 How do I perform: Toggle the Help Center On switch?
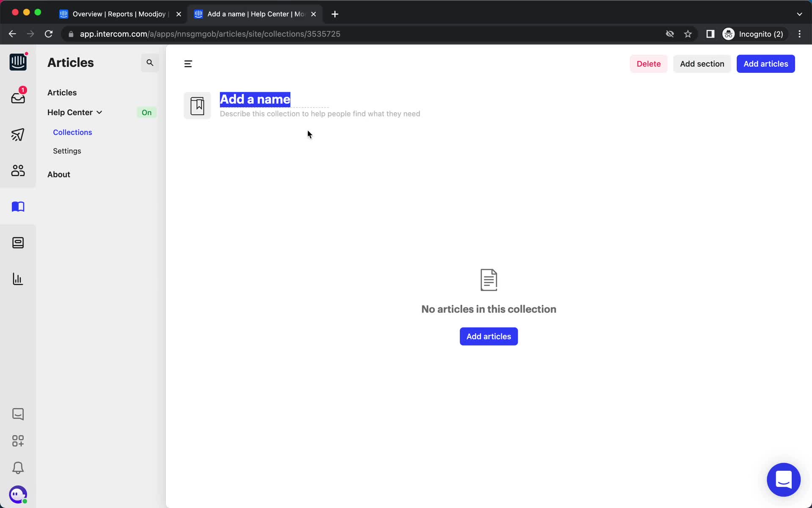tap(146, 112)
